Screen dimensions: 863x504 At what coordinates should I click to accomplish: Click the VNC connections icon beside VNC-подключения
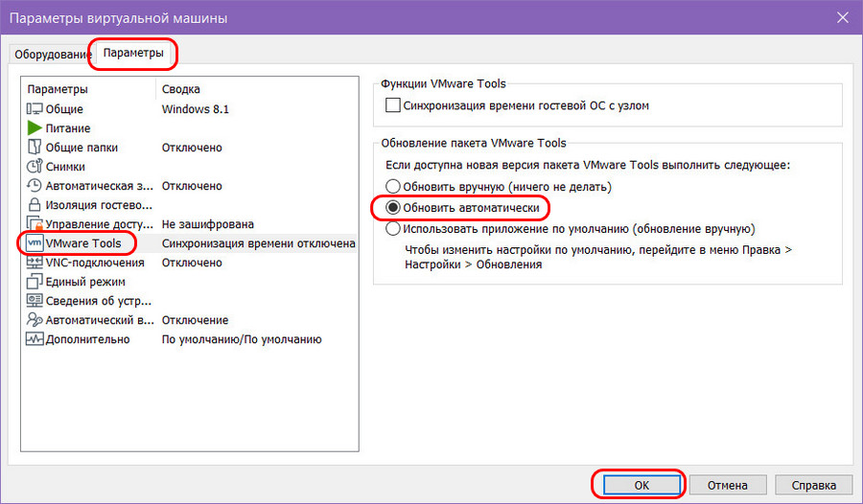click(35, 263)
